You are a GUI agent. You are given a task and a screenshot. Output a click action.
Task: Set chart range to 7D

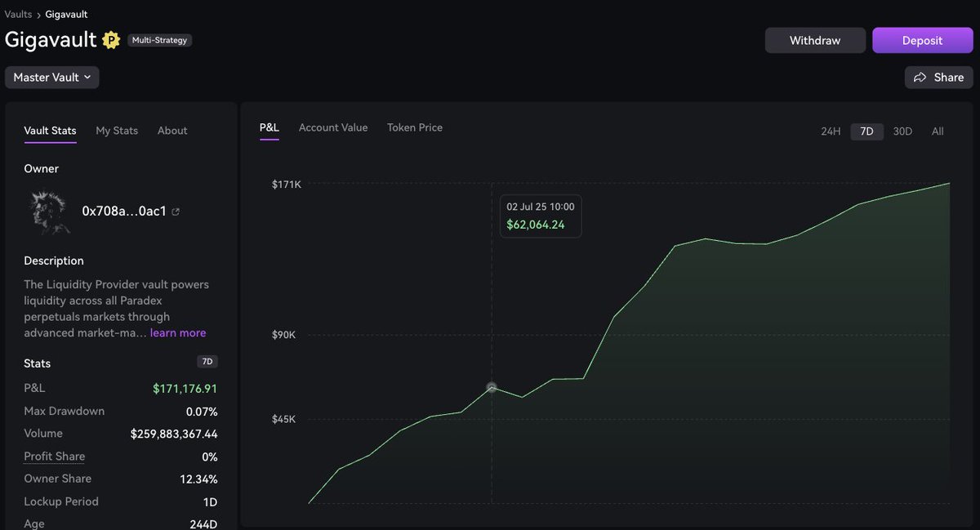pos(866,131)
